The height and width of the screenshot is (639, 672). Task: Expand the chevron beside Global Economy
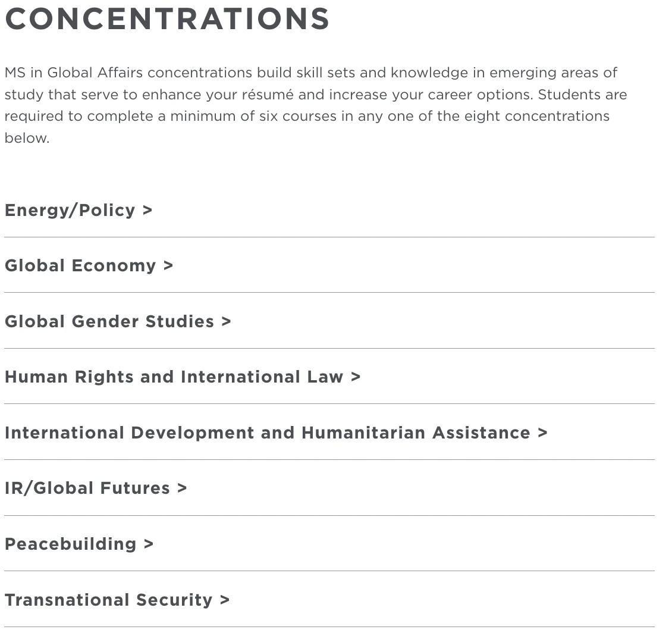[x=168, y=265]
